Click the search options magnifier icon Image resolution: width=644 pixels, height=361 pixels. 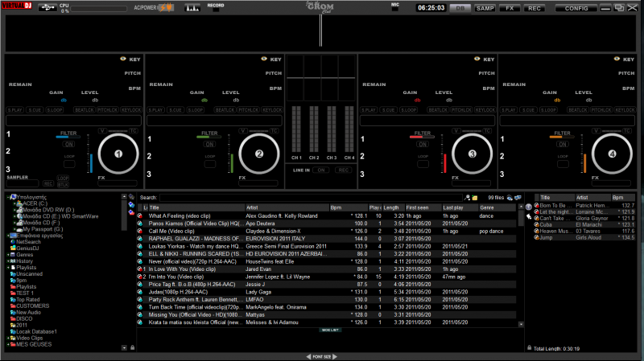click(467, 198)
